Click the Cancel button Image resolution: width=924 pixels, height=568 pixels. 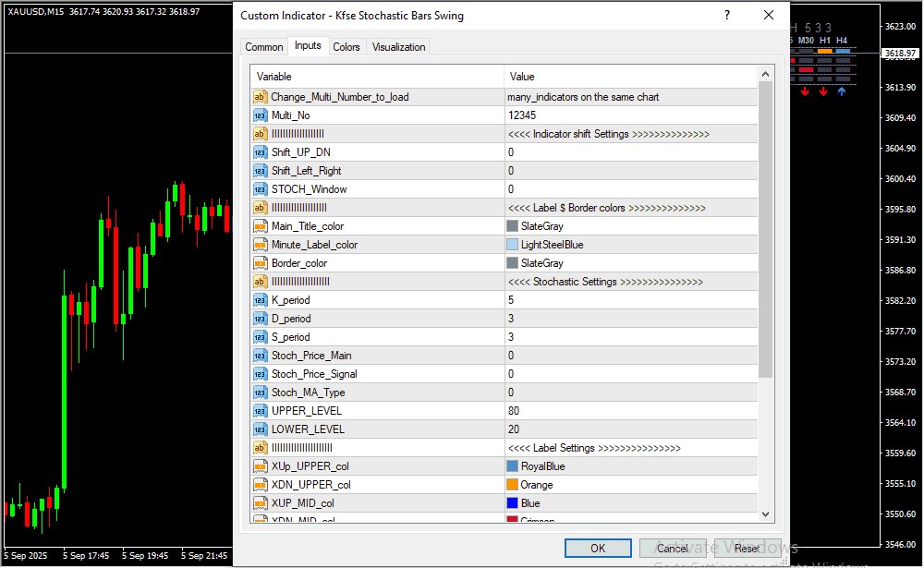point(672,548)
